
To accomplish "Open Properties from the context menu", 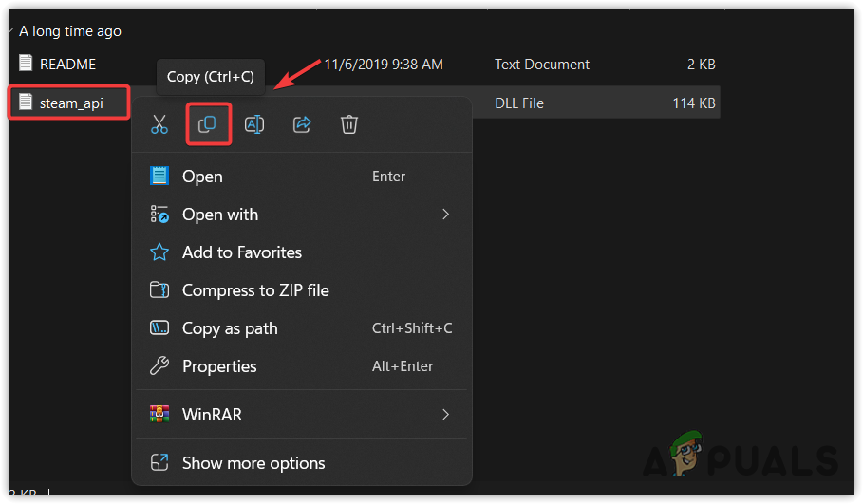I will (x=302, y=365).
